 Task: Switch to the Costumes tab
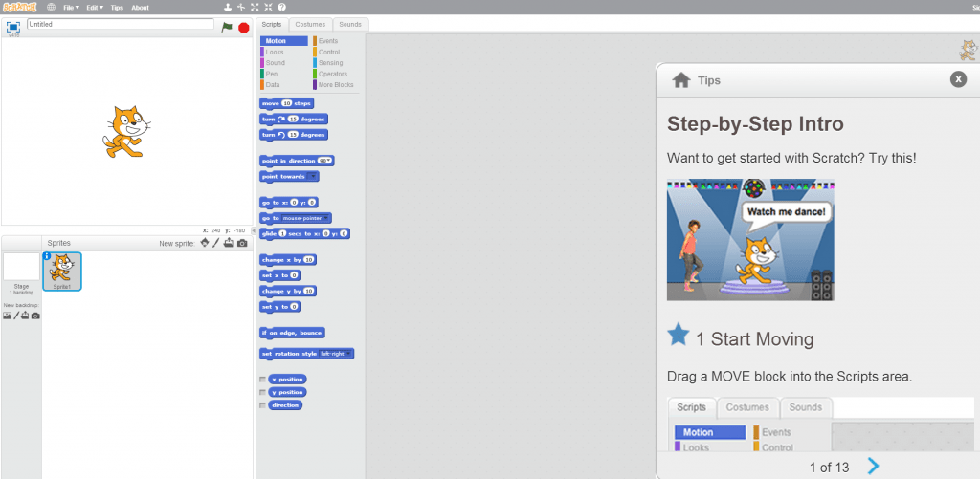coord(311,24)
